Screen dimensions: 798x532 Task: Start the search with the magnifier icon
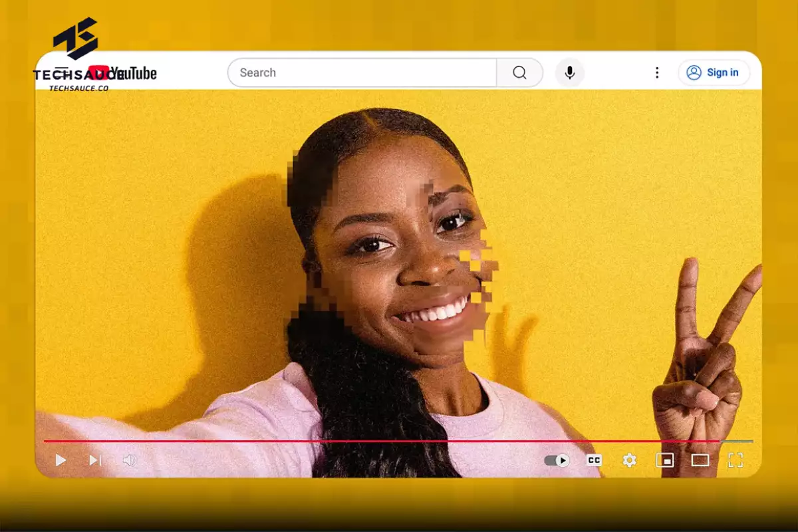[x=519, y=72]
